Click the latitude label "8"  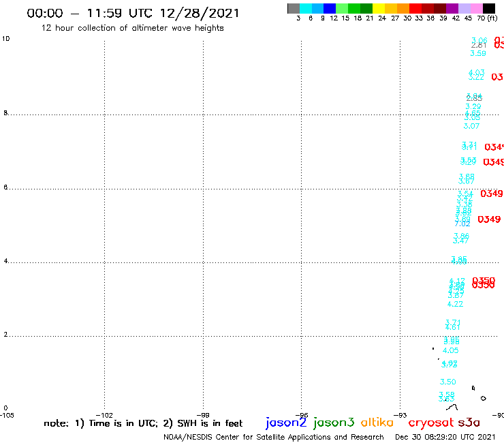point(5,113)
